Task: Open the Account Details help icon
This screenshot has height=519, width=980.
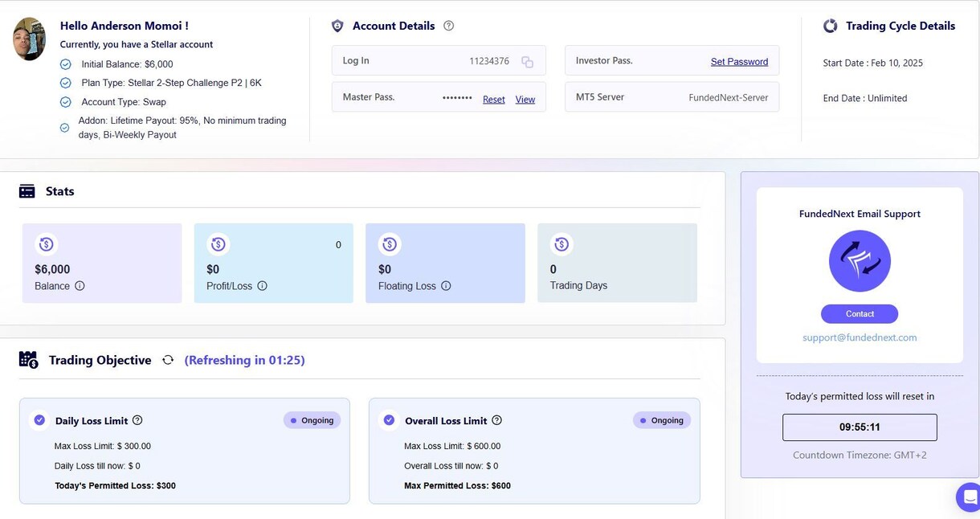Action: tap(449, 26)
